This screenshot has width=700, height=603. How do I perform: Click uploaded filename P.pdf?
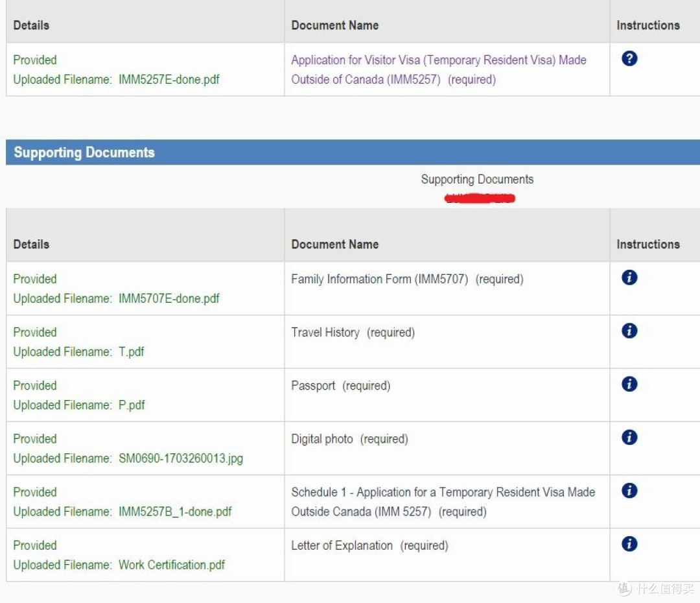132,405
